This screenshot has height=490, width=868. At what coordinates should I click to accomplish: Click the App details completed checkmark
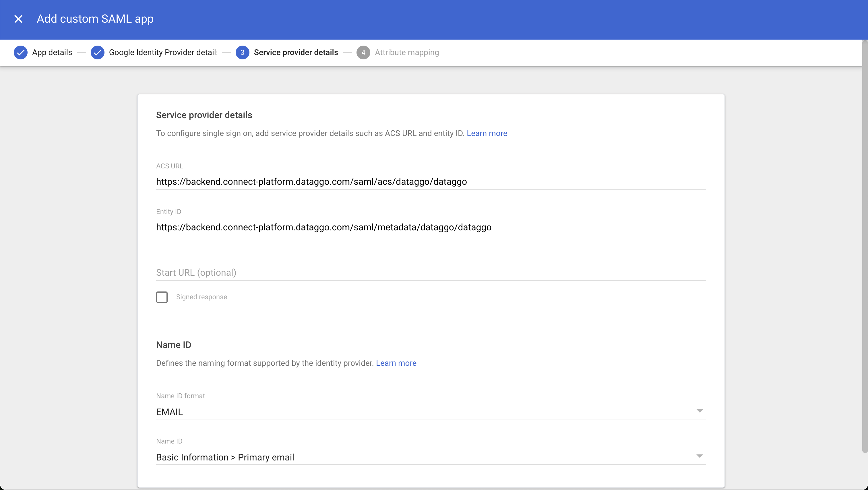coord(21,52)
